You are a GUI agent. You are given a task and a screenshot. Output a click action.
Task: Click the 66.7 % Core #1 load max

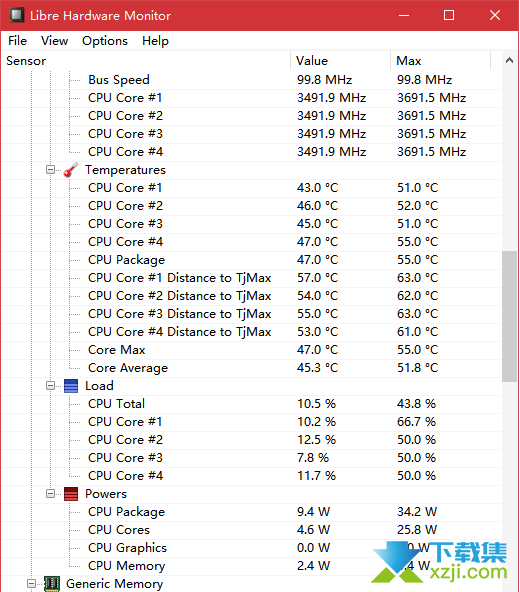tap(417, 422)
